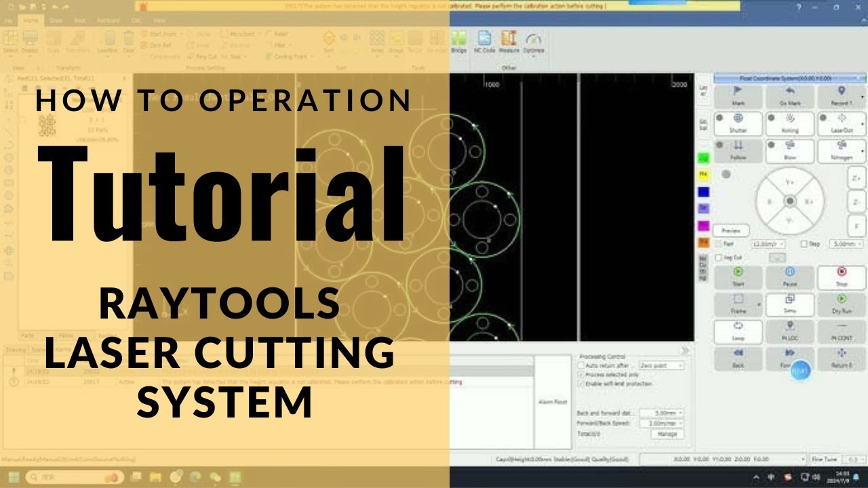Lower the head with Z-
The image size is (868, 488).
856,202
